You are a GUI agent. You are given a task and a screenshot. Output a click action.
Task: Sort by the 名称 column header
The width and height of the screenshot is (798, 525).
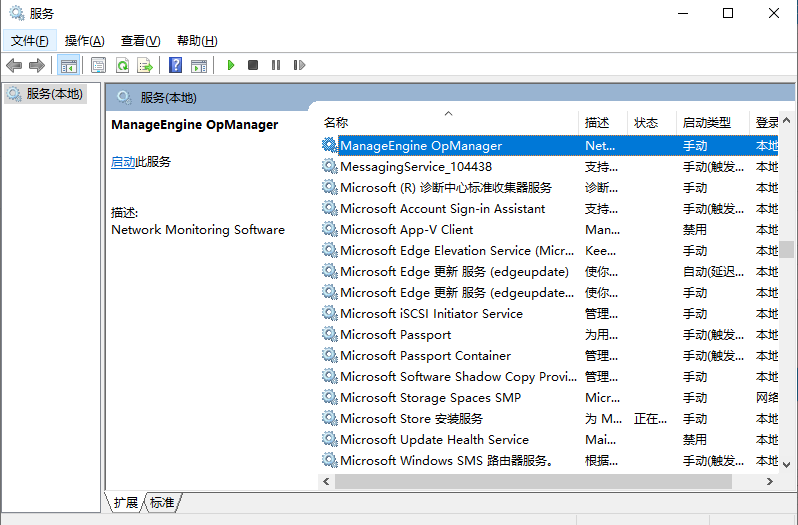coord(450,123)
